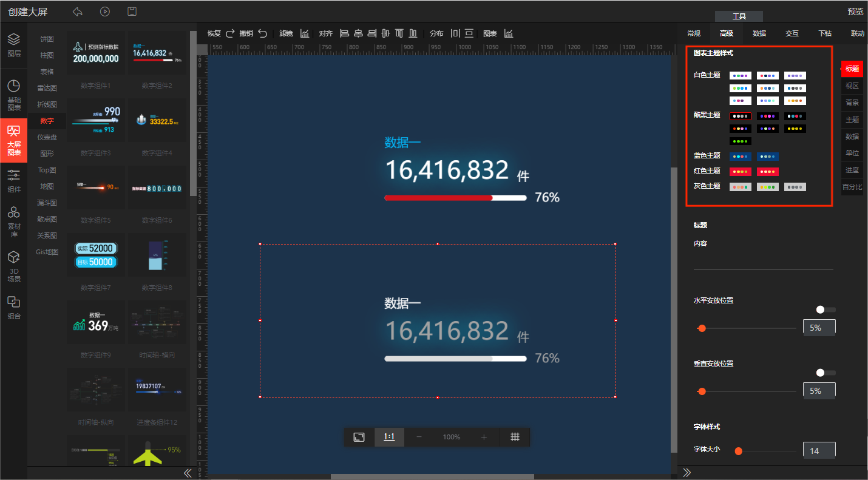Collapse the right properties panel with the double chevron
Viewport: 868px width, 480px height.
coord(687,473)
